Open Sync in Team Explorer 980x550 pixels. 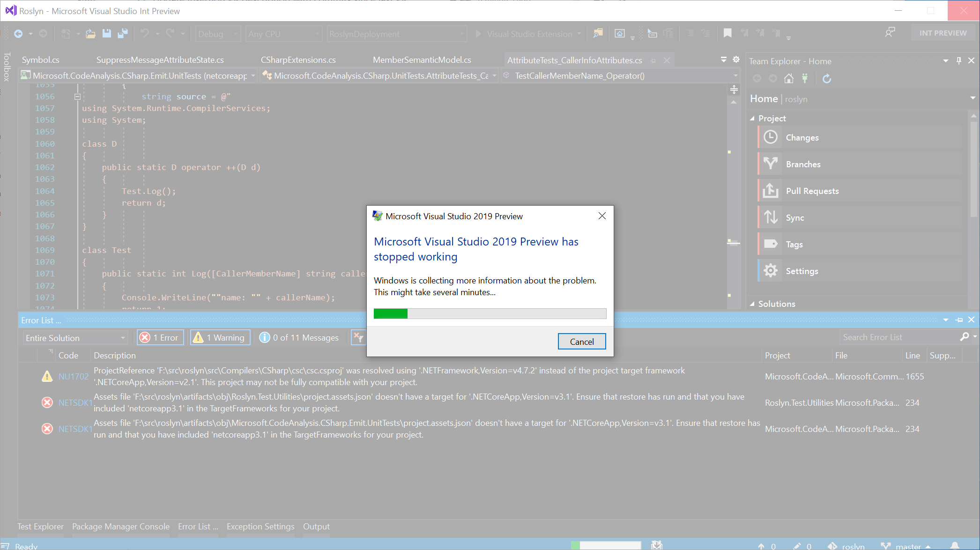point(860,218)
